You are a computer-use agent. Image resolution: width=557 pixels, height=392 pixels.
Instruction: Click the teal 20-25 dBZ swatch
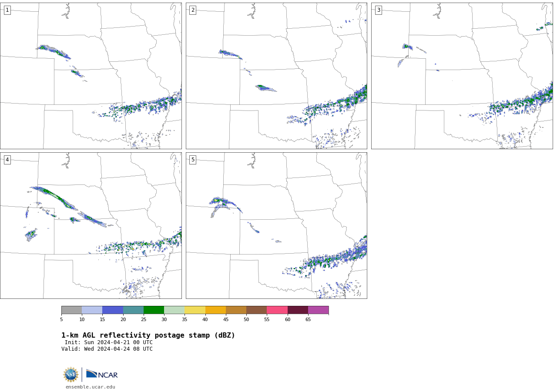tap(133, 310)
